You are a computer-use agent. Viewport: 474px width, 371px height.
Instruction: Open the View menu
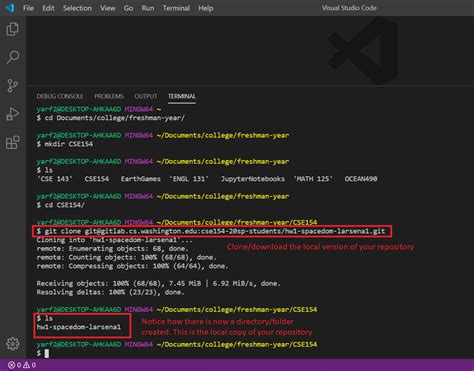click(x=108, y=8)
